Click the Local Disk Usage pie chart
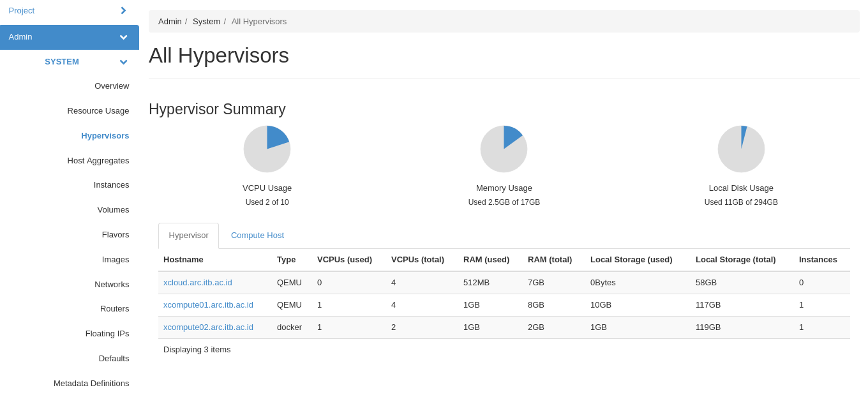This screenshot has height=397, width=868. [x=741, y=148]
